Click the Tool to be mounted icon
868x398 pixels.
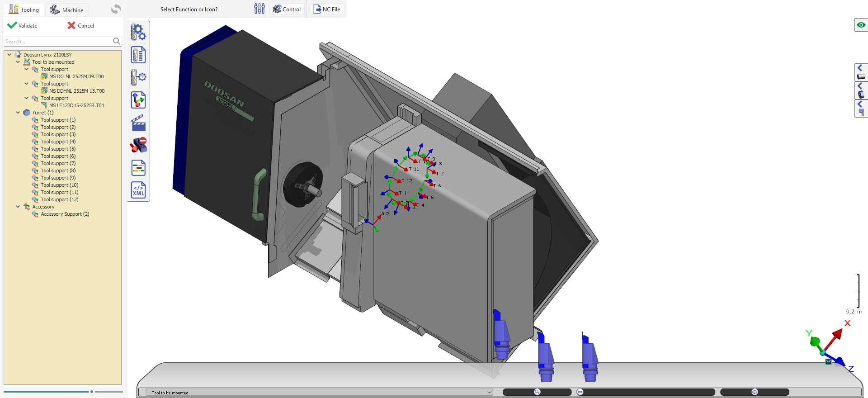[x=27, y=62]
